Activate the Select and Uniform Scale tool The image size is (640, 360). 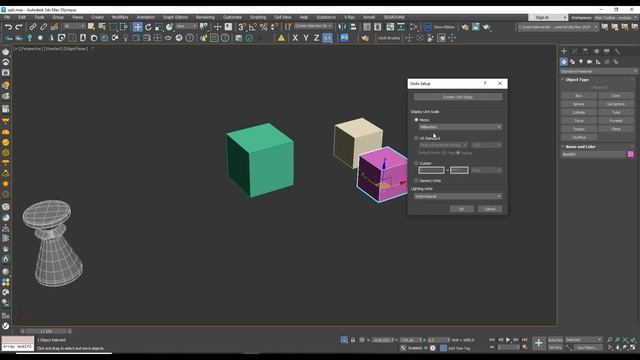click(x=159, y=27)
